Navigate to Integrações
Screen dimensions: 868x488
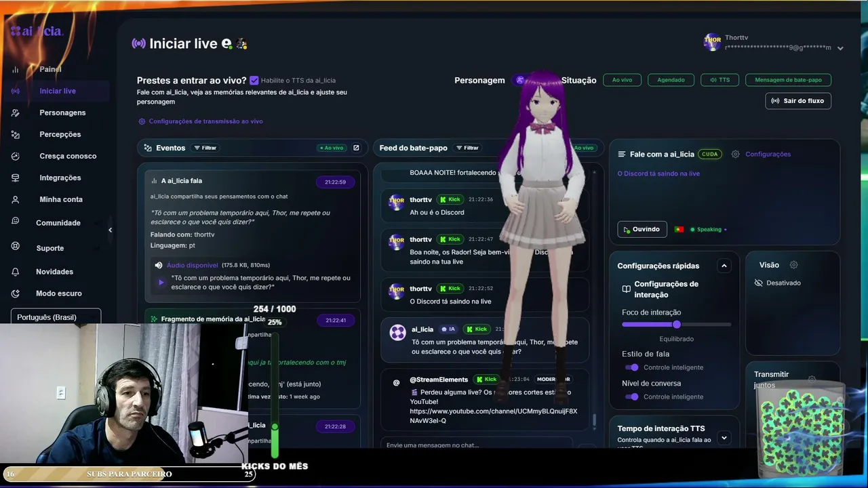pyautogui.click(x=60, y=178)
